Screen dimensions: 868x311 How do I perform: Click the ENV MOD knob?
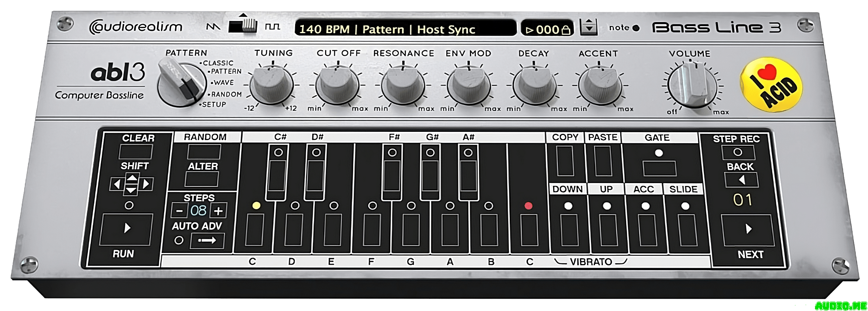[x=469, y=84]
